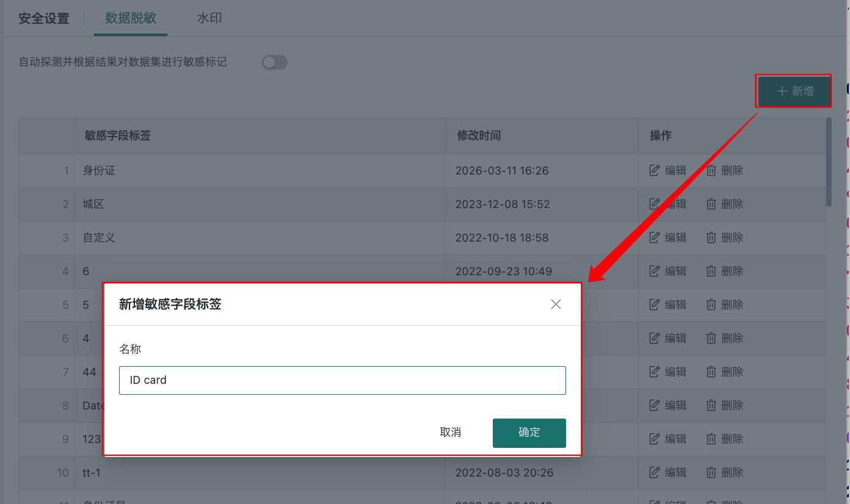Open the 安全设置 section
The height and width of the screenshot is (504, 850).
tap(44, 18)
